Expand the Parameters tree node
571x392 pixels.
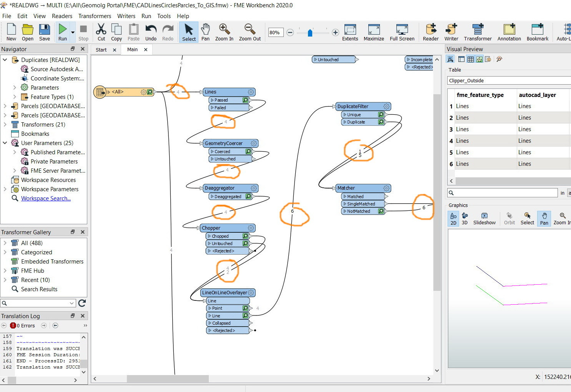[15, 88]
